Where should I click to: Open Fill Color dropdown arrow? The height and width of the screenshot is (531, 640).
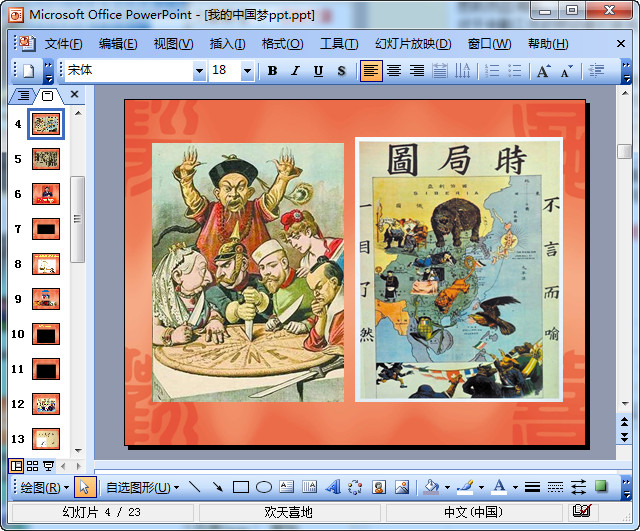(x=447, y=487)
